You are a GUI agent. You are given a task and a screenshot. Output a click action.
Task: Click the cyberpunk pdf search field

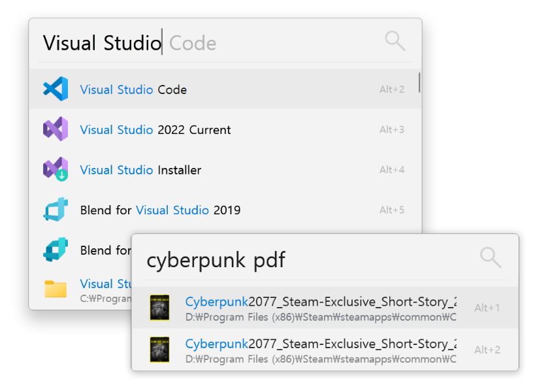(x=307, y=259)
